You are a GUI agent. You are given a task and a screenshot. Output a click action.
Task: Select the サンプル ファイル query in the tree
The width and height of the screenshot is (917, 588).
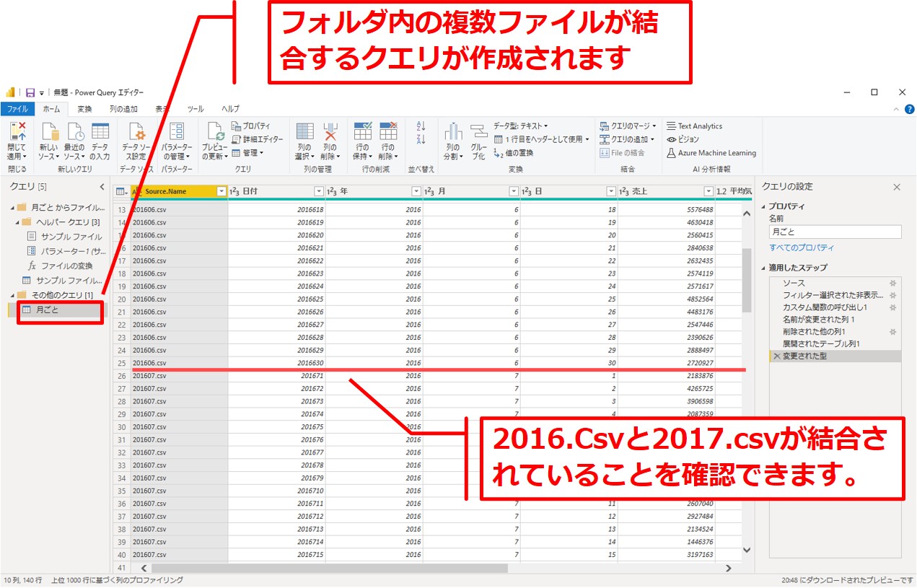point(70,237)
